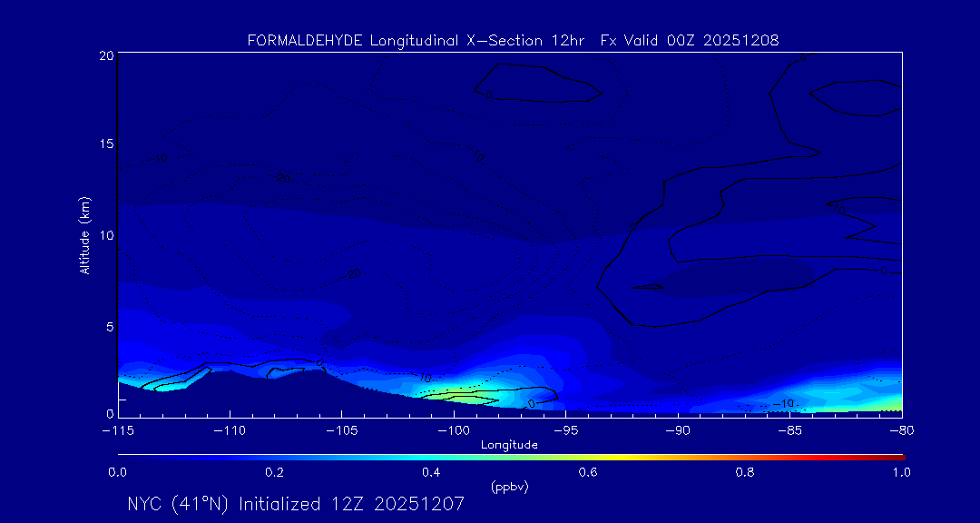Click the colorbar value 0.4
Image resolution: width=980 pixels, height=523 pixels.
431,473
